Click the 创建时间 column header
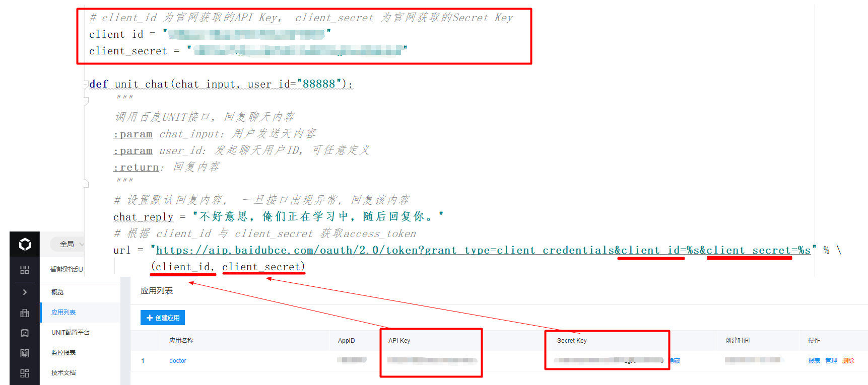Viewport: 868px width, 385px height. coord(738,341)
